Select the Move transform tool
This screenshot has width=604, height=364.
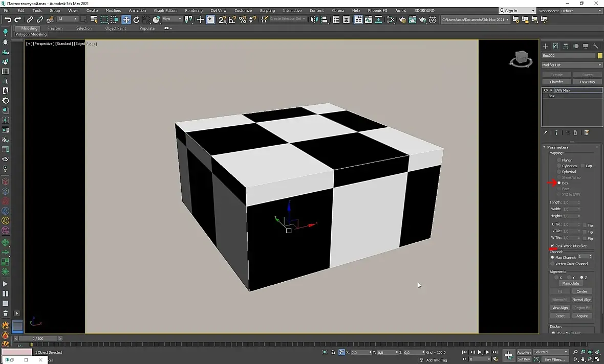(x=126, y=19)
